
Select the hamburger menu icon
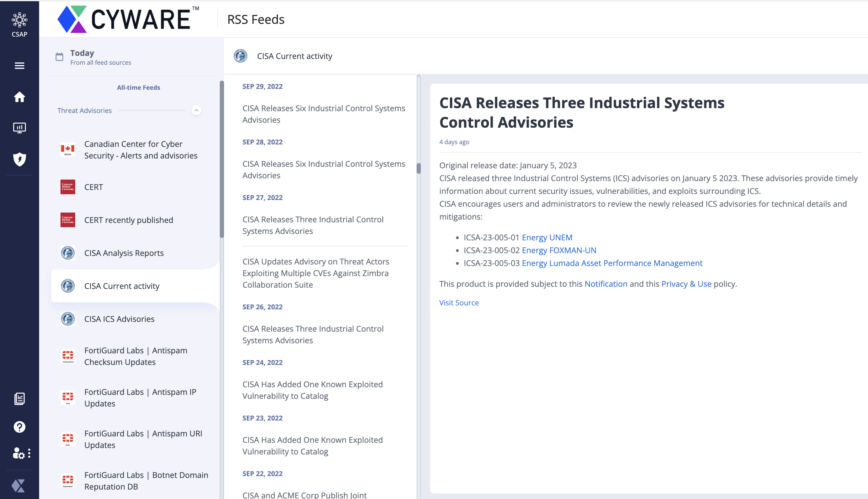[19, 66]
